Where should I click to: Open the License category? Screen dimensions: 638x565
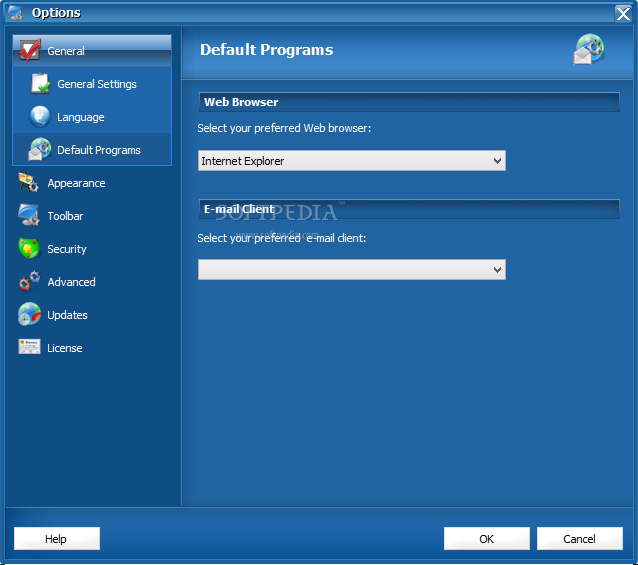92,348
